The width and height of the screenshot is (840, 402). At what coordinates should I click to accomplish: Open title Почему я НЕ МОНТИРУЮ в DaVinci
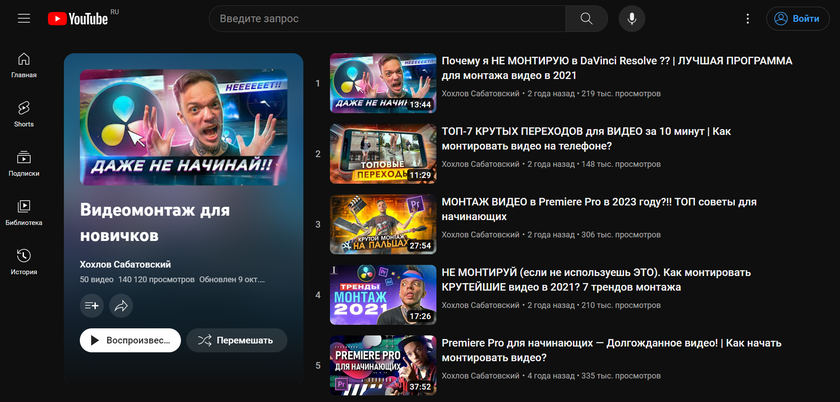(x=617, y=68)
